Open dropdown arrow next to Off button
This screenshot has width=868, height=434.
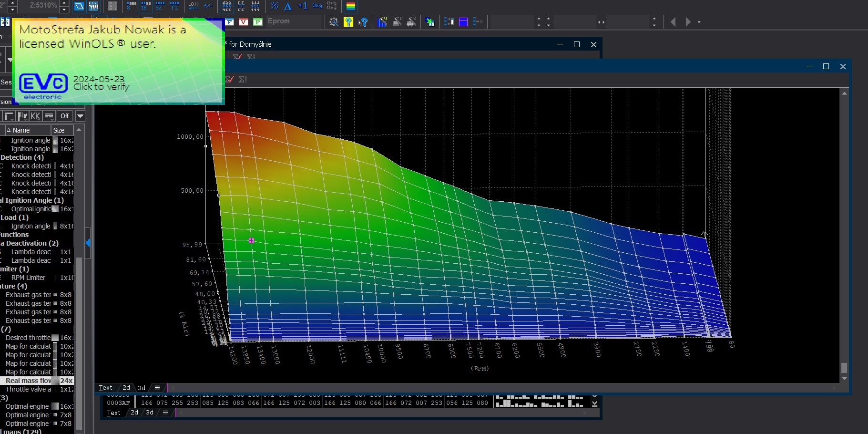tap(80, 116)
